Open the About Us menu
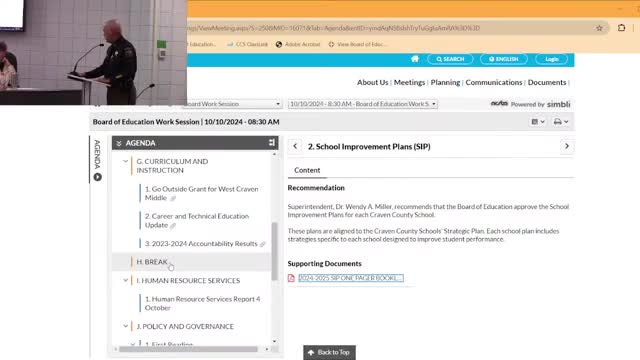 [x=372, y=82]
